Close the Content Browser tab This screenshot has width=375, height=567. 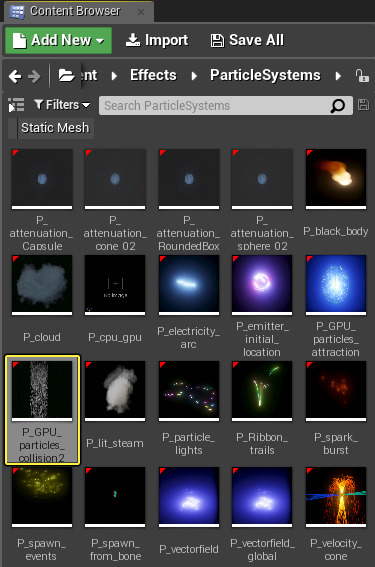[141, 12]
